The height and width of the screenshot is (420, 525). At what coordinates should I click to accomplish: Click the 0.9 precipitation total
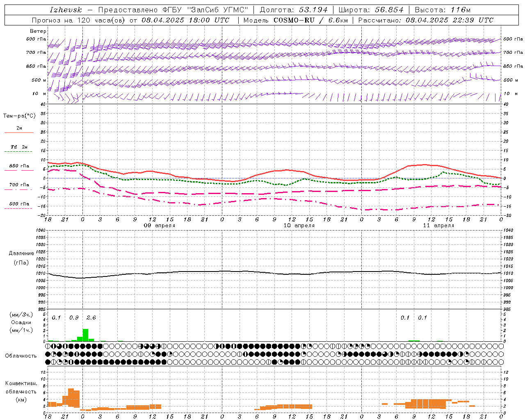click(74, 317)
